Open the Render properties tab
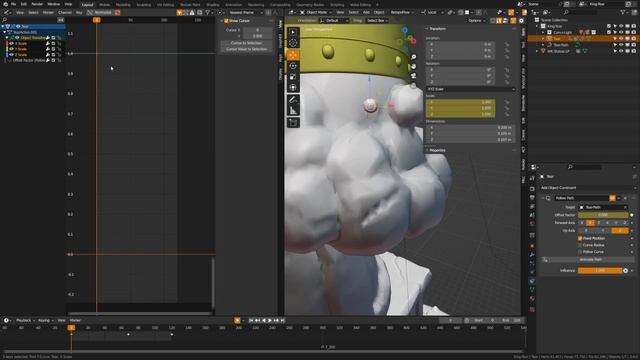Screen dimensions: 640x360 click(x=532, y=189)
